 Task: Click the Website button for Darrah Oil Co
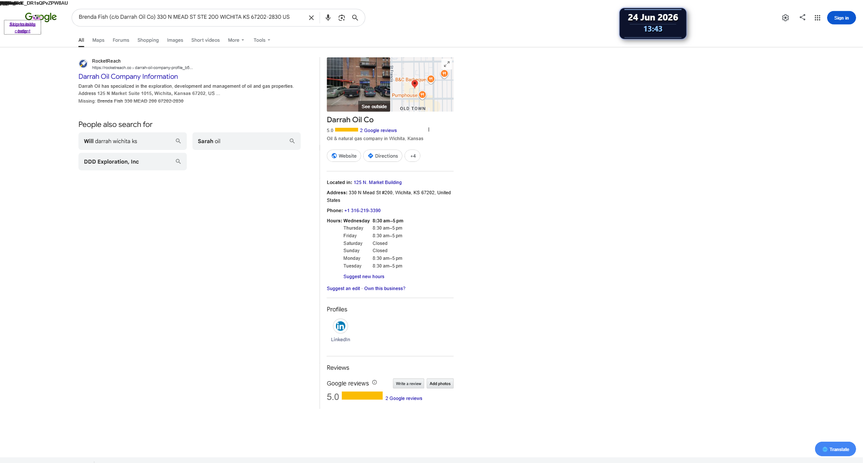(344, 156)
